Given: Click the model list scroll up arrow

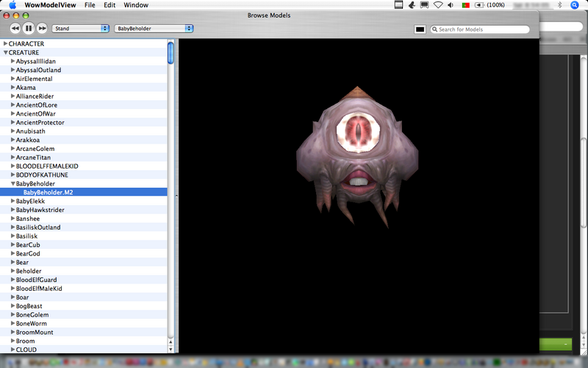Looking at the screenshot, I should (x=171, y=342).
